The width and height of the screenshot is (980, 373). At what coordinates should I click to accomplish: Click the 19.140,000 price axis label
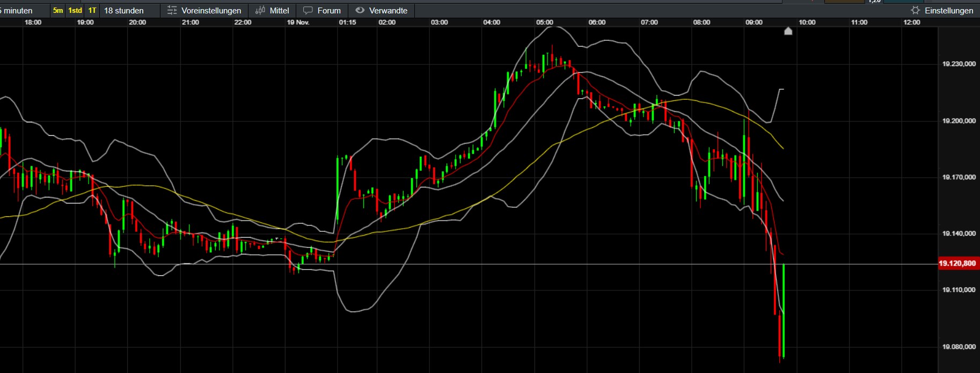point(959,233)
